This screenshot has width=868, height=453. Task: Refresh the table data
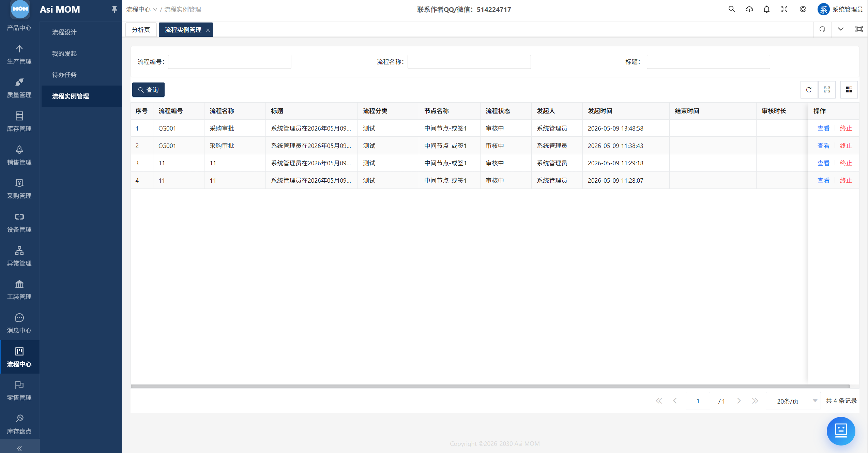(809, 90)
